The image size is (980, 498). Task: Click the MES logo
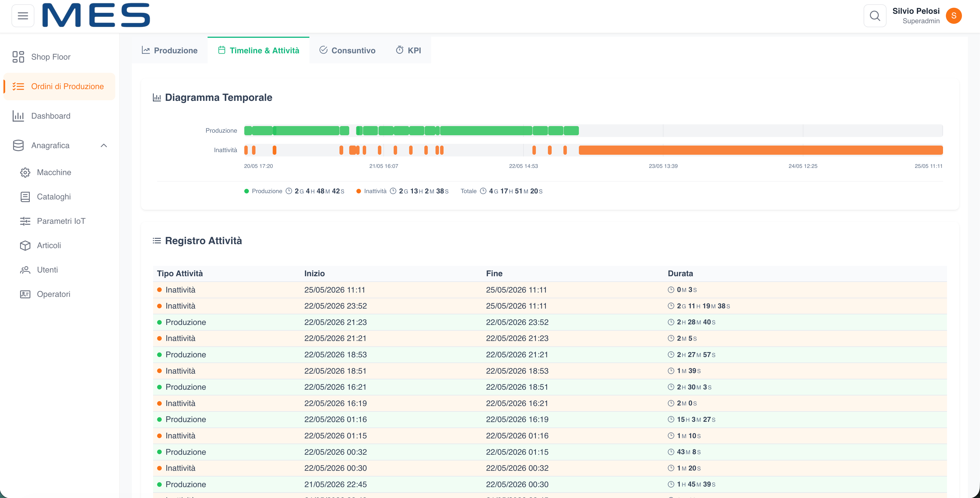[96, 15]
